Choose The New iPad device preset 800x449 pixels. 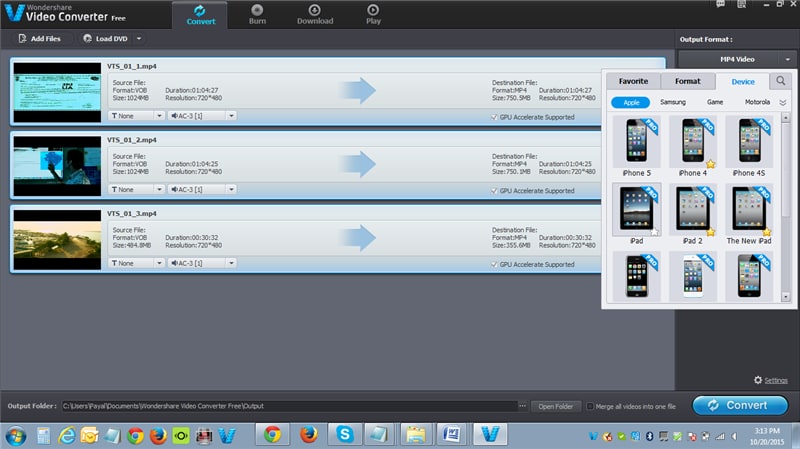coord(749,214)
